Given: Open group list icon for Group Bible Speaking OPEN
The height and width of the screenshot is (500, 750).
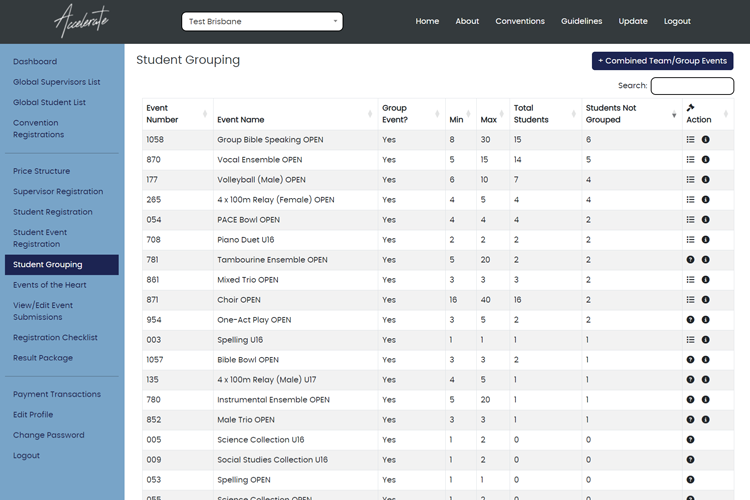Looking at the screenshot, I should coord(690,140).
